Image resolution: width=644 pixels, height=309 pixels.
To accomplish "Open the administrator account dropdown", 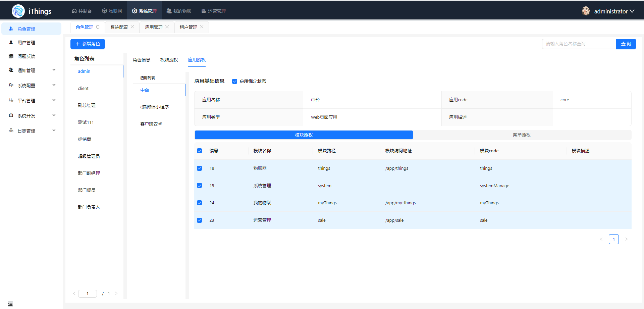I will pos(614,11).
